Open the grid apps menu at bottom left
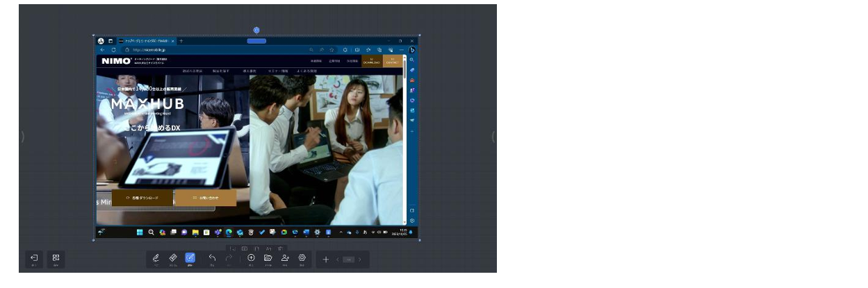Viewport: 868px width, 288px height. coord(56,257)
